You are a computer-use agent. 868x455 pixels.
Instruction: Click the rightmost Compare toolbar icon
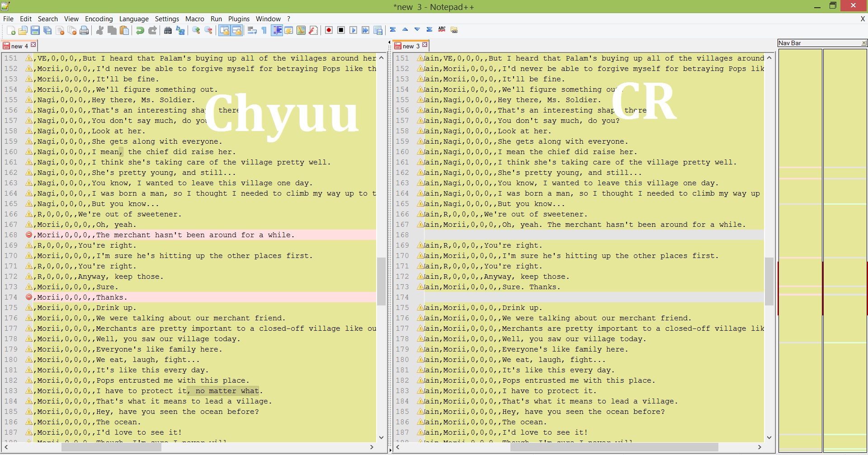(454, 30)
